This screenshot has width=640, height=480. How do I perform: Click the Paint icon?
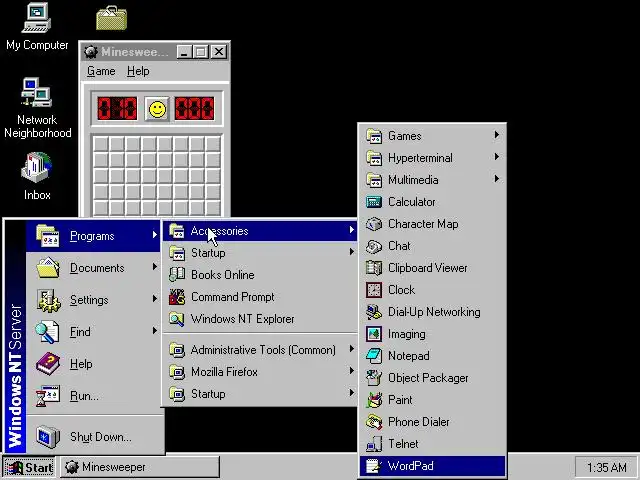(x=374, y=400)
